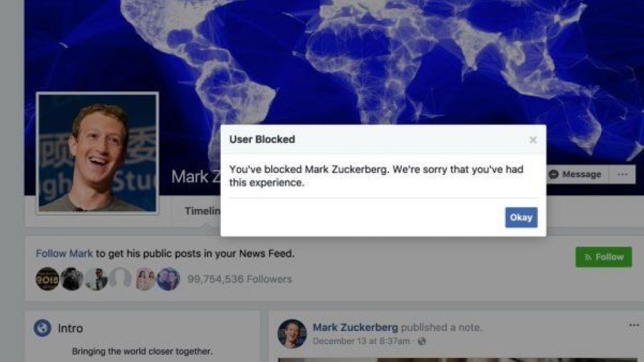The image size is (644, 362).
Task: Click the 2018 follower avatar
Action: click(x=47, y=279)
